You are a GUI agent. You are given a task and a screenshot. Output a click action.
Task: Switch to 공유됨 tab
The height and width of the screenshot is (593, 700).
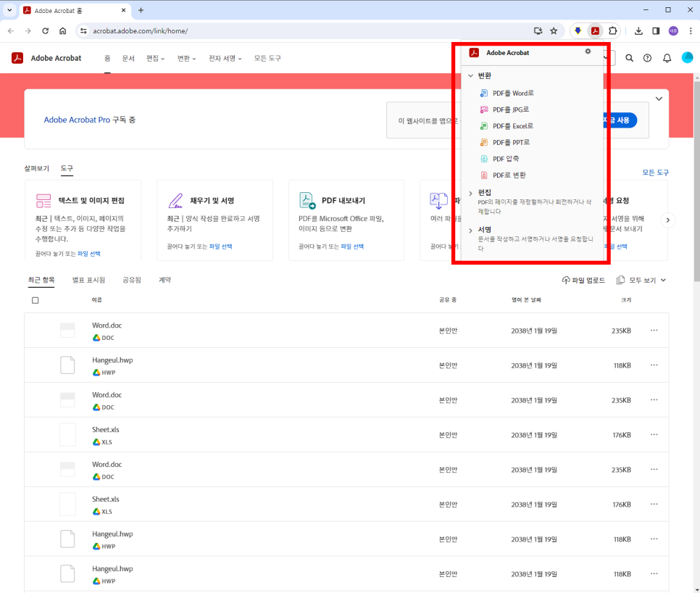coord(132,280)
